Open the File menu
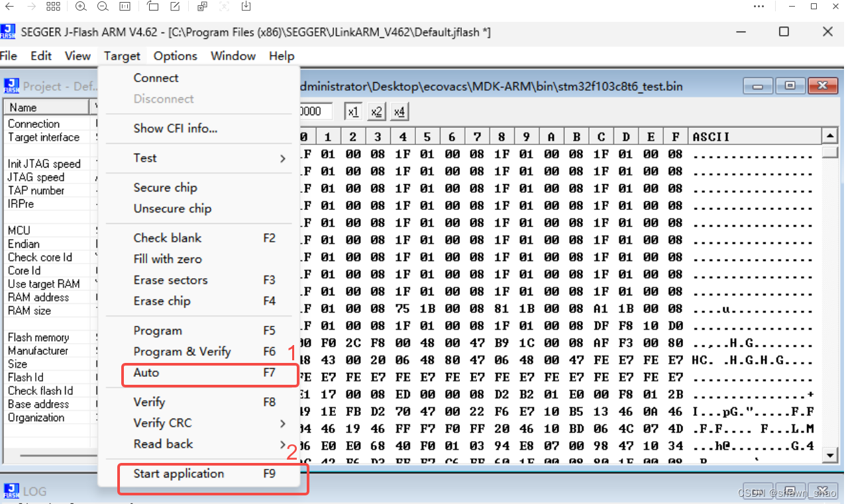846x504 pixels. [x=9, y=56]
